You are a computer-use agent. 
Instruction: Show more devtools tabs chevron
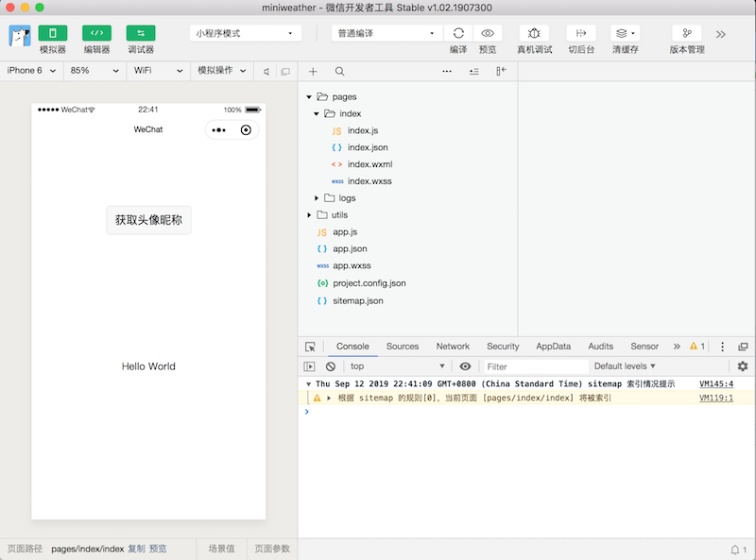click(677, 346)
